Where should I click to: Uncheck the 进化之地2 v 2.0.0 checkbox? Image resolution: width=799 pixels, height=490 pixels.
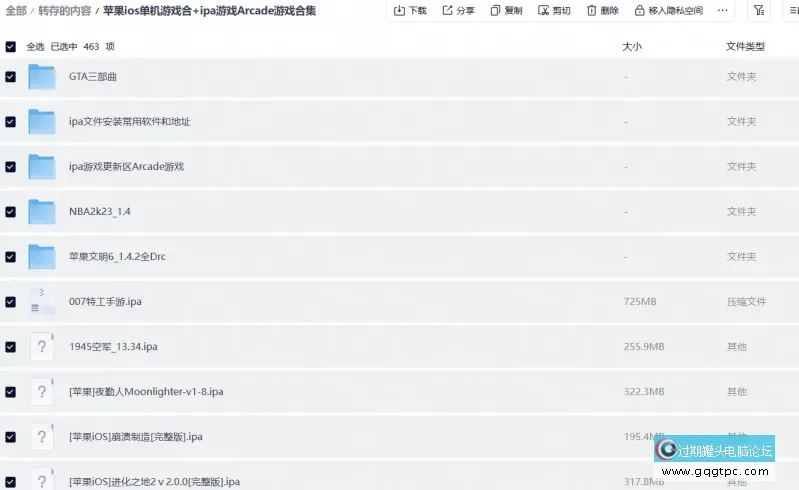pos(10,481)
